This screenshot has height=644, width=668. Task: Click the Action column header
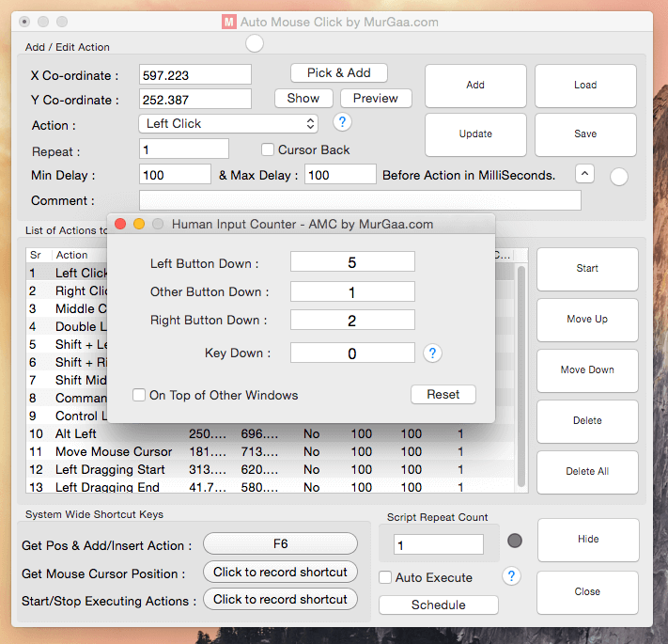tap(80, 255)
